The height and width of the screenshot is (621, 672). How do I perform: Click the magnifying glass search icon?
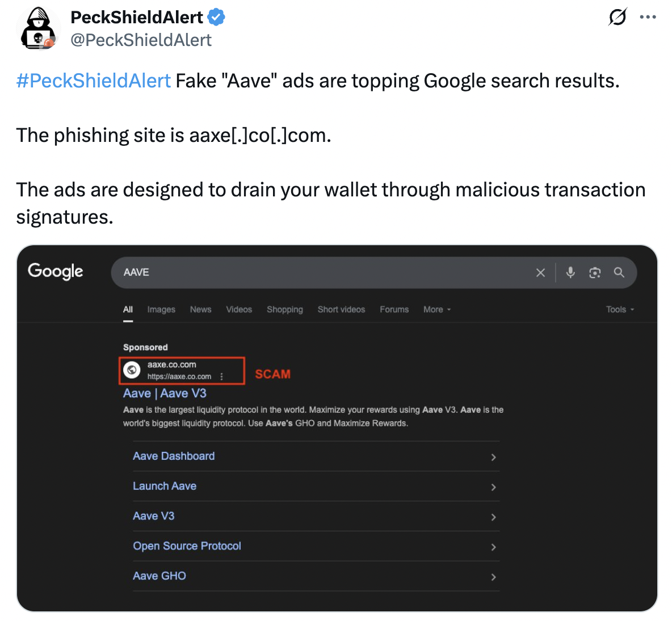pos(619,272)
